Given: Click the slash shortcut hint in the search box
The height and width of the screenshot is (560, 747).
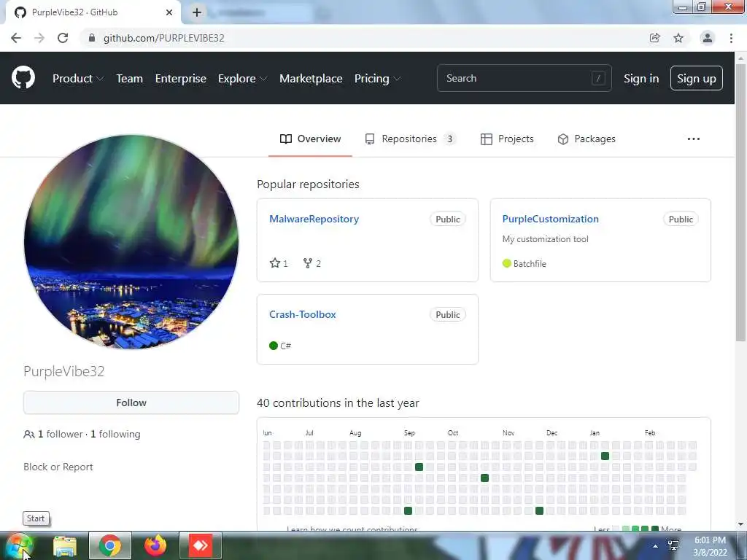Looking at the screenshot, I should 598,78.
